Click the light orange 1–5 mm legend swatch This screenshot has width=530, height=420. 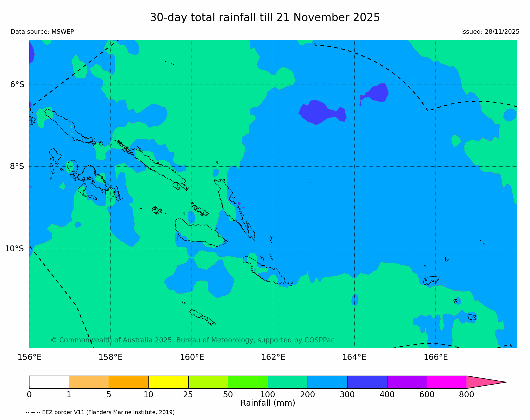(89, 382)
